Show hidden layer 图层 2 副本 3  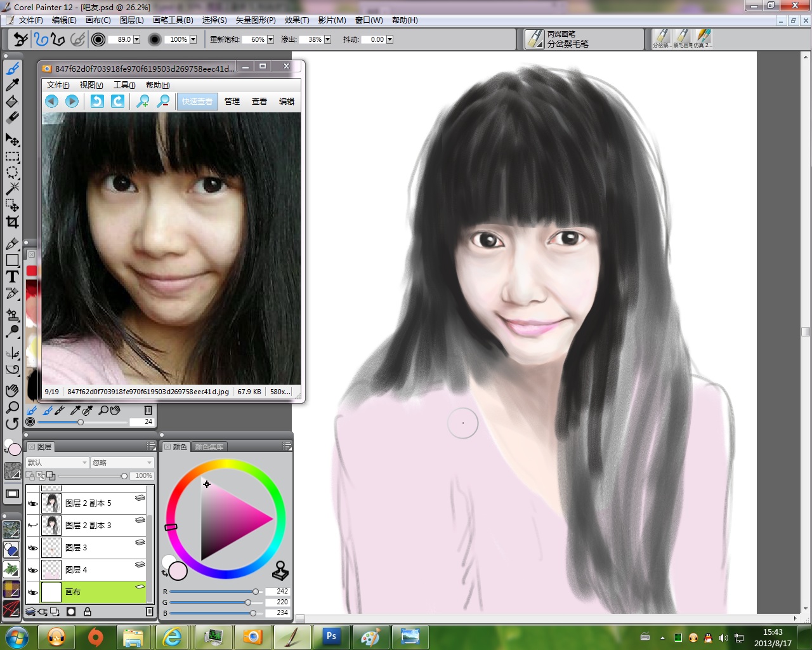click(x=33, y=526)
